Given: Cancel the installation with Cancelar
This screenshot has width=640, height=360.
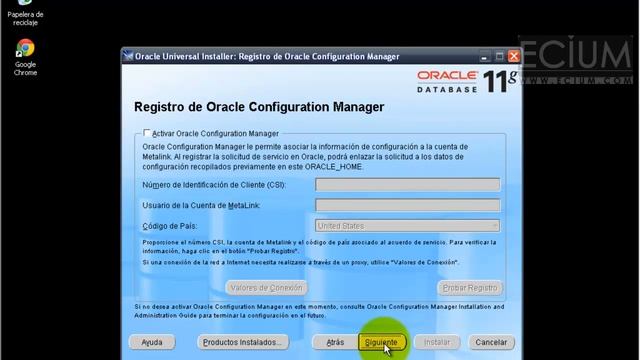Looking at the screenshot, I should coord(491,342).
